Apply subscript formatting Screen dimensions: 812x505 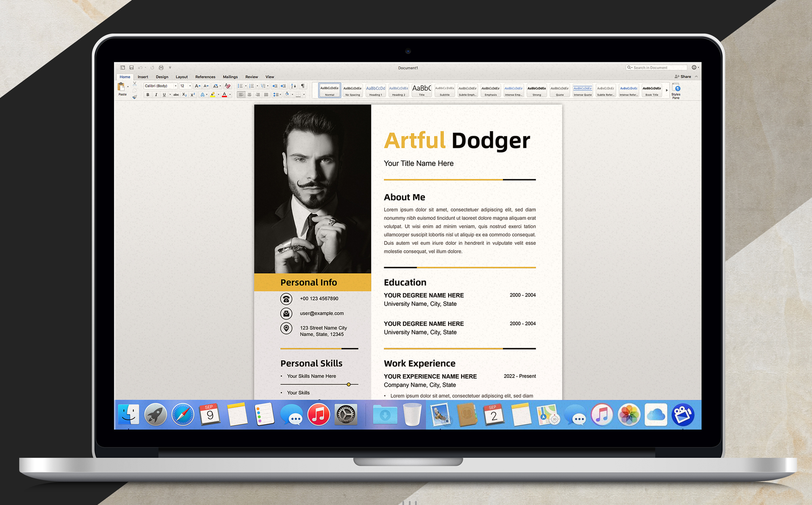pyautogui.click(x=184, y=95)
